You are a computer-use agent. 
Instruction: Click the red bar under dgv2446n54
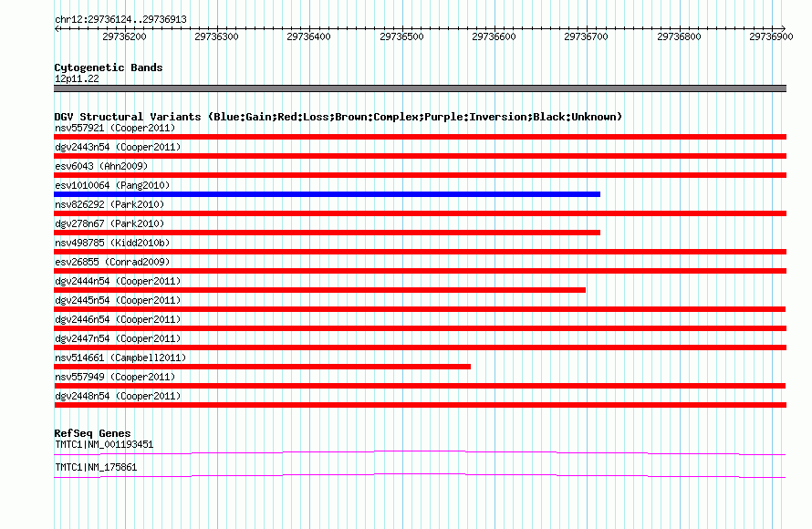(420, 328)
